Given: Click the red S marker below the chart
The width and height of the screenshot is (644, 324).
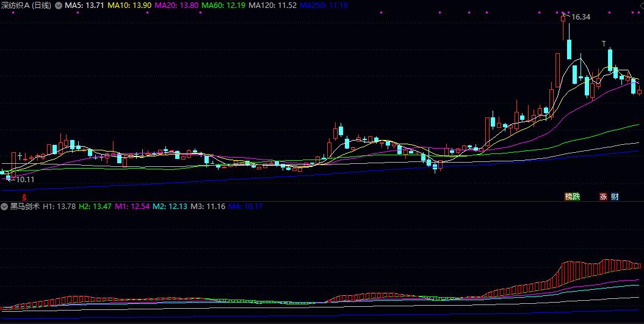Looking at the screenshot, I should [24, 197].
